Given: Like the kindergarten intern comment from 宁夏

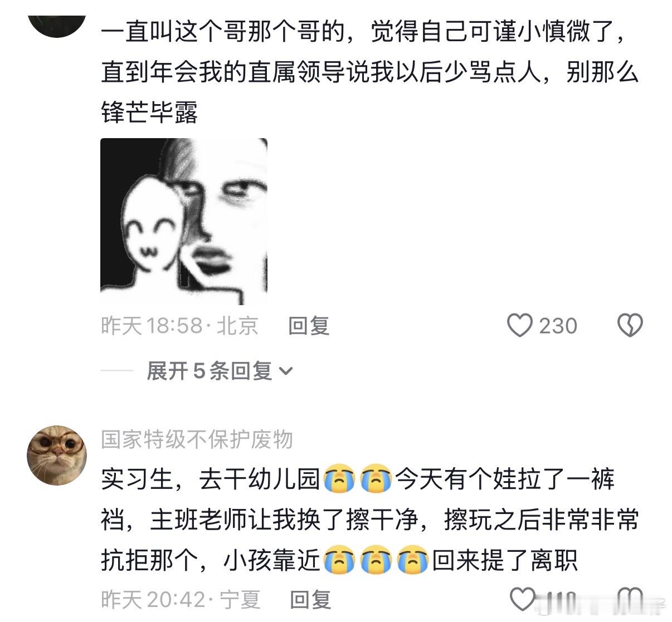Looking at the screenshot, I should tap(523, 599).
